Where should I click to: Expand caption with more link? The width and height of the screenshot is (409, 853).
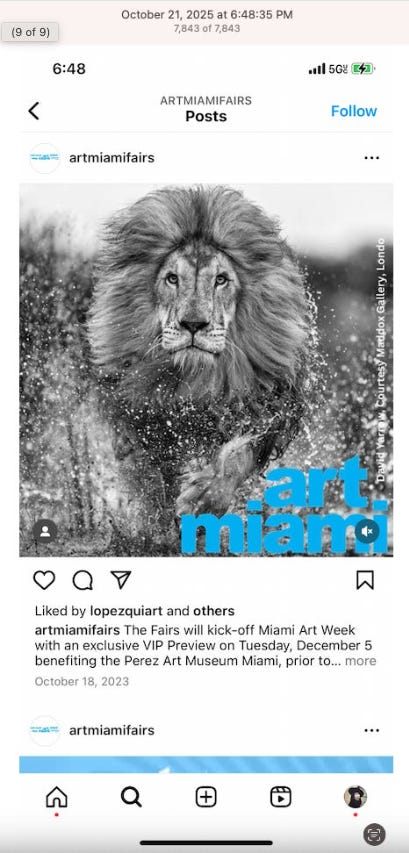click(x=361, y=661)
